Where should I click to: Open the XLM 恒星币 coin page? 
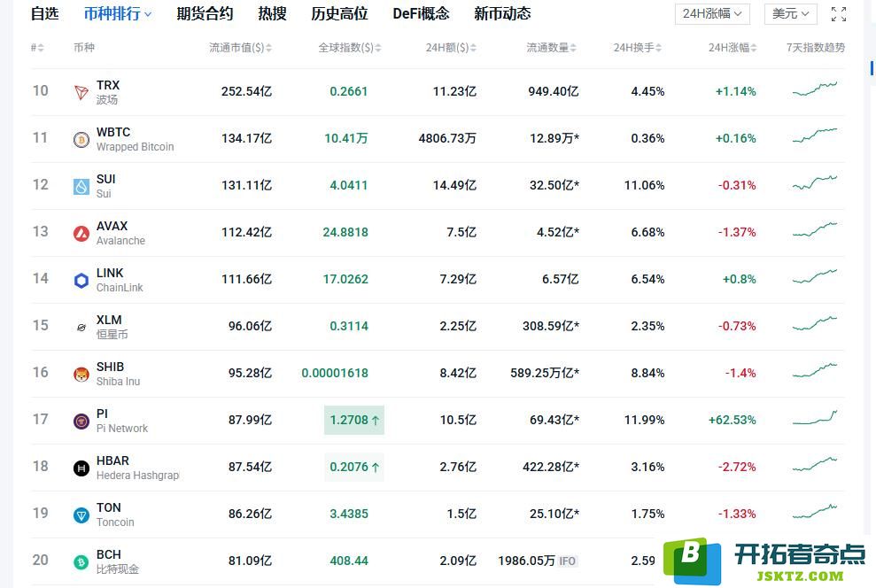click(112, 327)
